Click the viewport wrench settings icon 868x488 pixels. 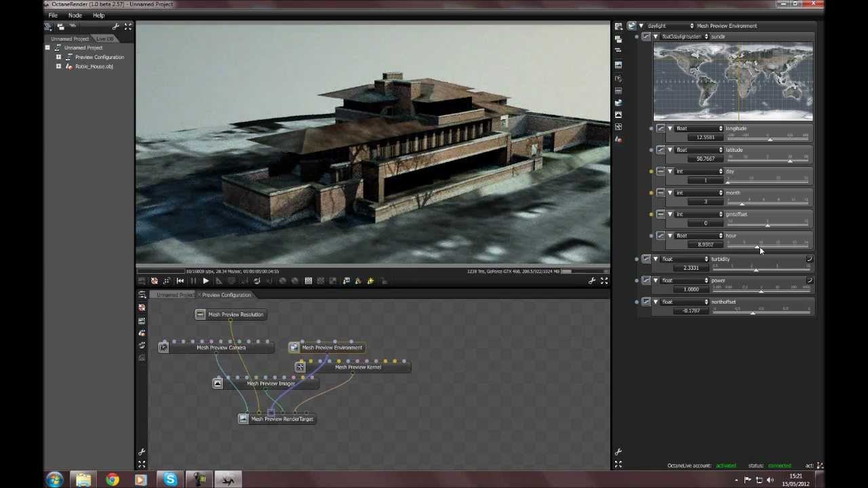592,281
